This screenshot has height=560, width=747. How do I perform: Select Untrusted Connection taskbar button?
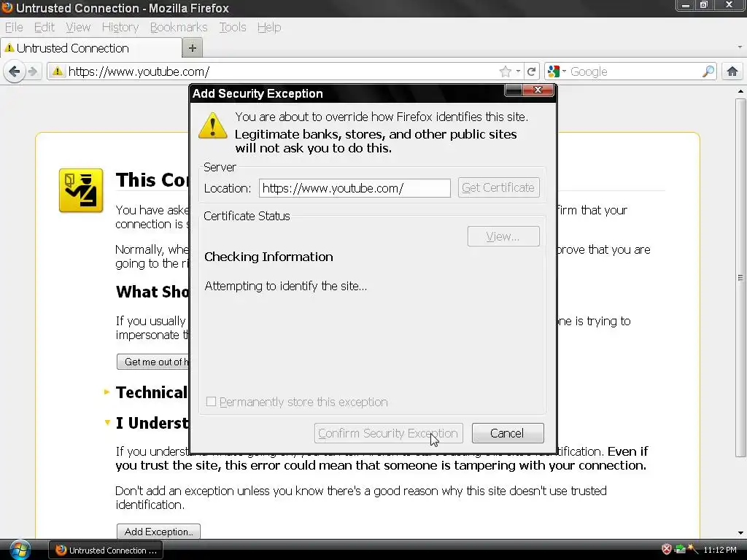(107, 550)
